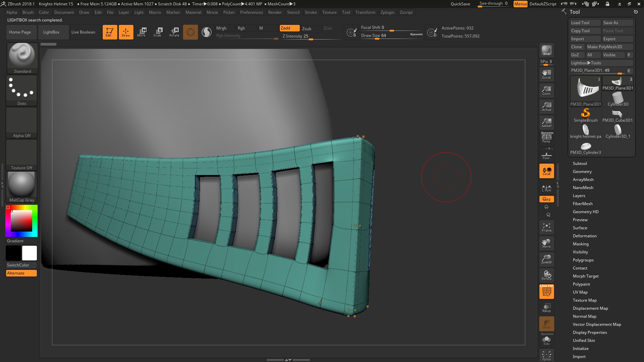This screenshot has width=644, height=362.
Task: Select the SimpleBrush tool
Action: (x=585, y=115)
